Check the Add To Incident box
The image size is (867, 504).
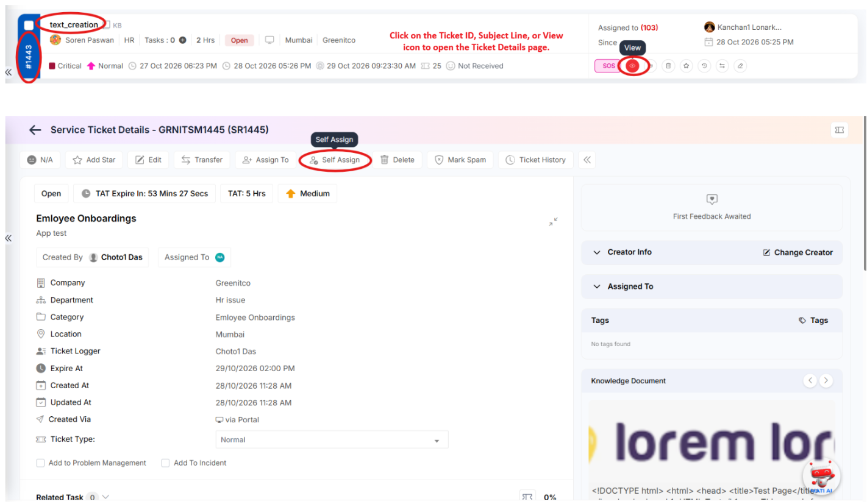[165, 463]
